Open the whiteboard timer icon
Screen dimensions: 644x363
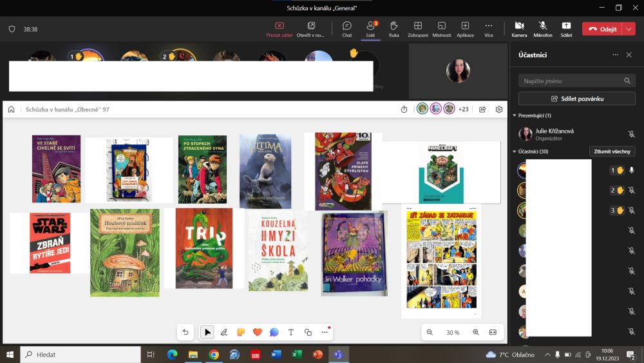click(x=404, y=110)
